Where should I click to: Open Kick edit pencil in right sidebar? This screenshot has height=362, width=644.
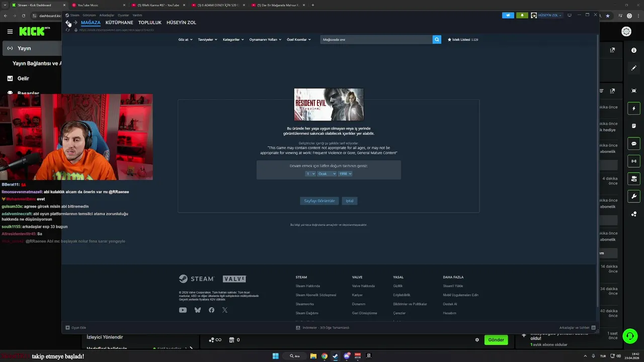pyautogui.click(x=634, y=68)
